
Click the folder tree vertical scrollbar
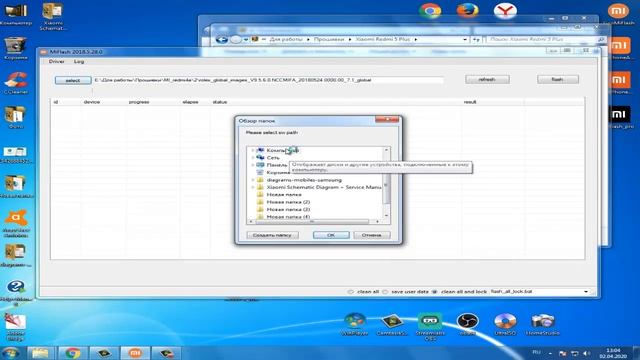coord(386,183)
